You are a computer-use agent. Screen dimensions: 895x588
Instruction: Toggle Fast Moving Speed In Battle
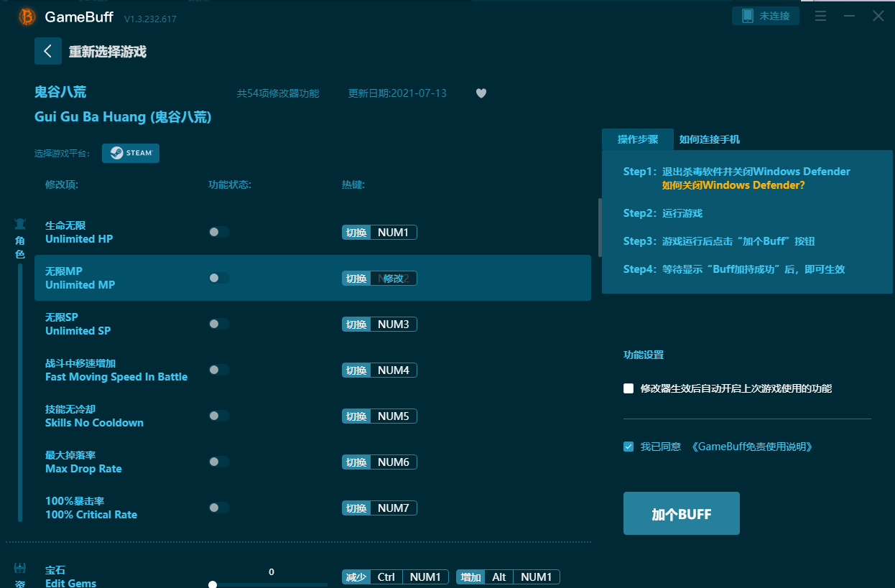(219, 370)
